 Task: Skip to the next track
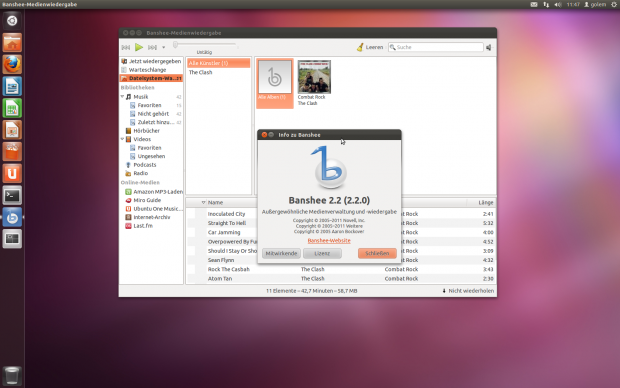click(152, 47)
